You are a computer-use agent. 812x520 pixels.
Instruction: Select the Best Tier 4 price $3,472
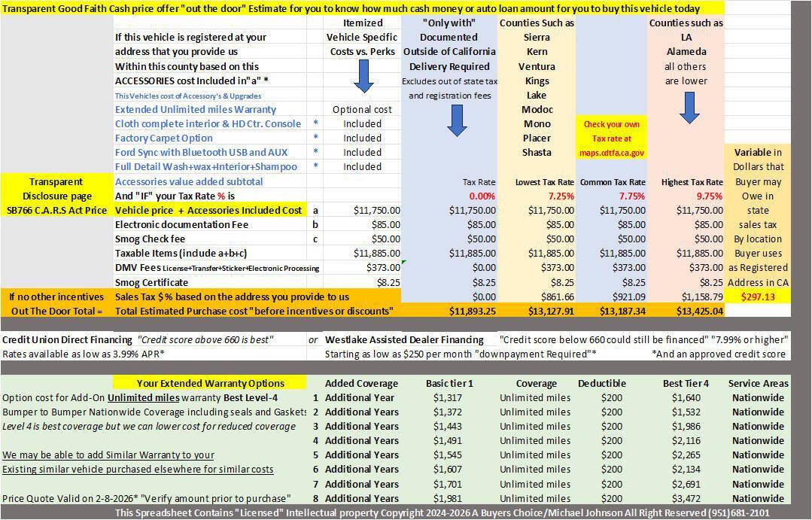point(686,498)
